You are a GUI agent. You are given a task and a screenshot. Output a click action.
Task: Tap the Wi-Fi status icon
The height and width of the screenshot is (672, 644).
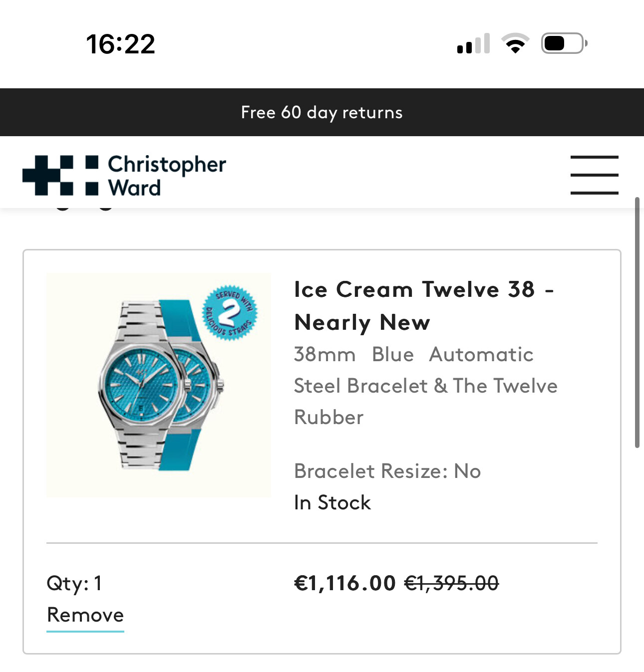point(515,43)
